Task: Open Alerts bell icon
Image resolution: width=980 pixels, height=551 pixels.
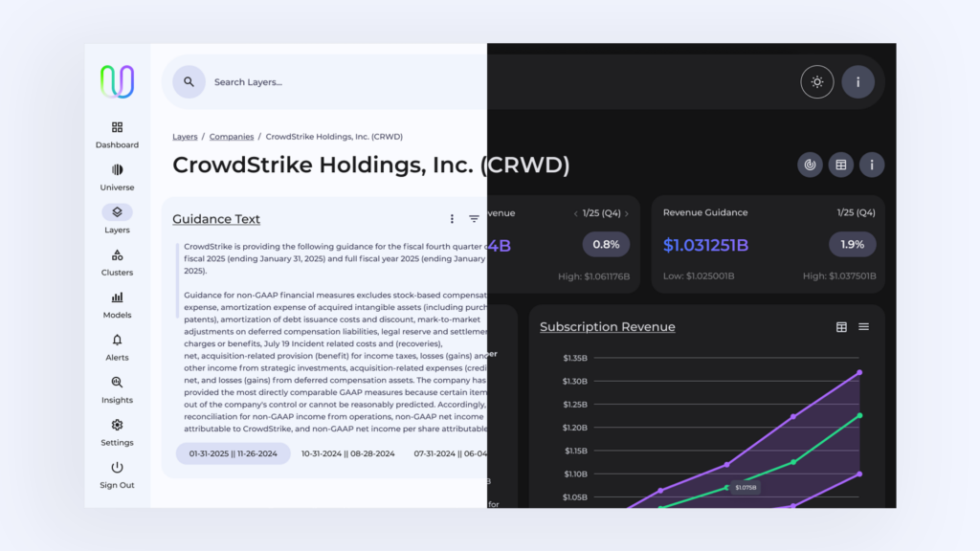Action: (117, 341)
